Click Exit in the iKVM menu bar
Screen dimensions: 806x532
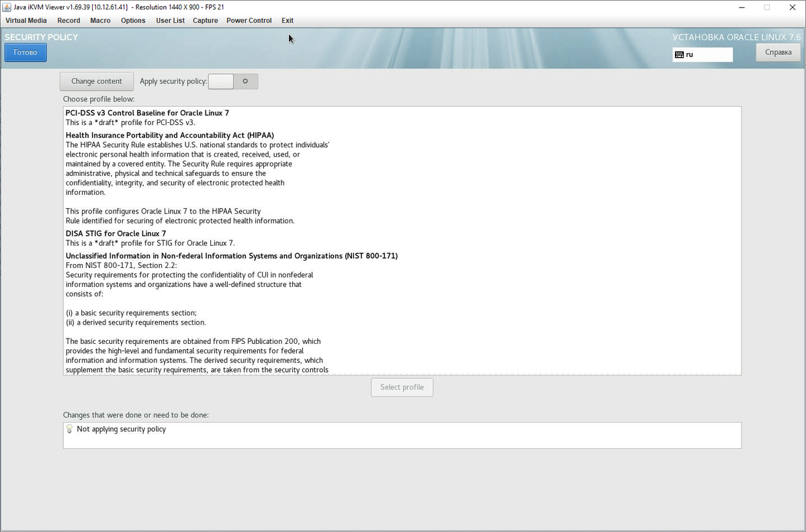(287, 20)
